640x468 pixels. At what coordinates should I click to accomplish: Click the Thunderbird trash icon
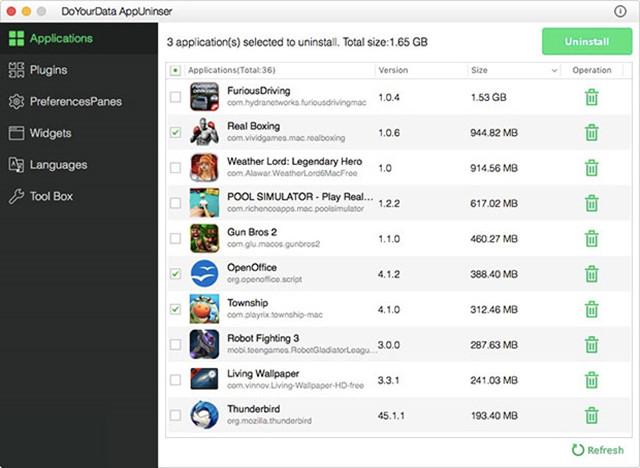591,415
